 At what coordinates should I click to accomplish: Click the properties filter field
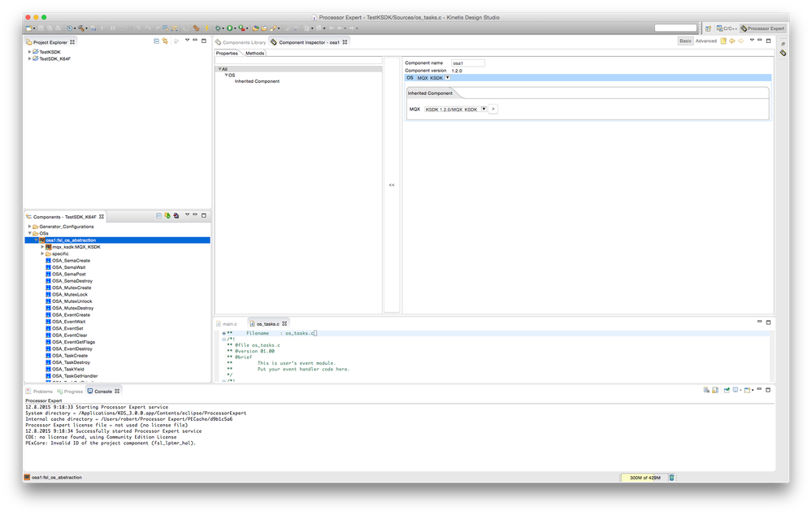click(x=298, y=61)
